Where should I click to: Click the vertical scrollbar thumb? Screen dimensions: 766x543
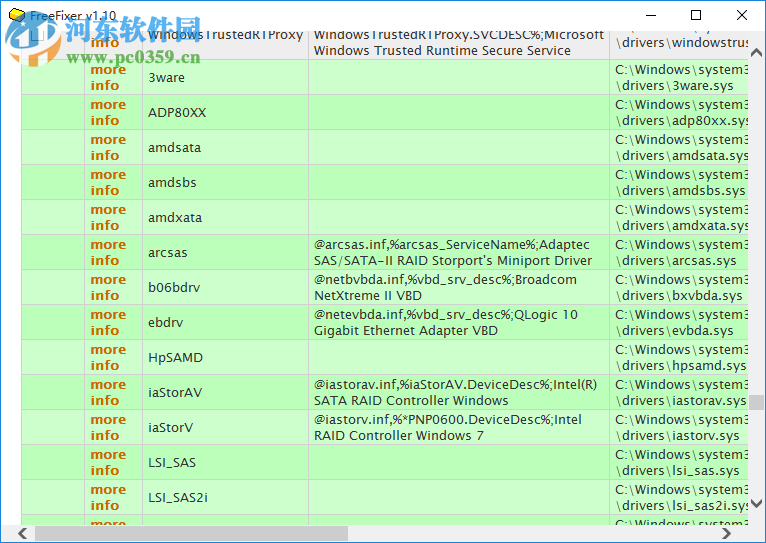[x=756, y=402]
